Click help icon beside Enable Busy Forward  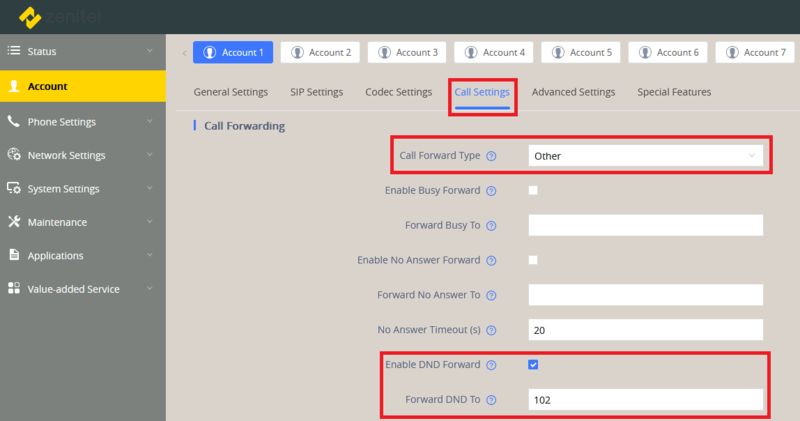coord(491,191)
